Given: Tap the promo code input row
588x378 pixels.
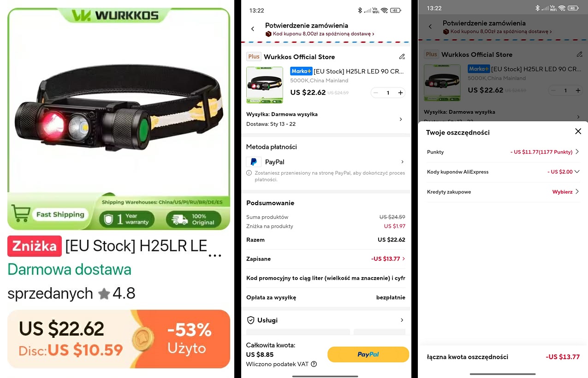Looking at the screenshot, I should [x=326, y=278].
